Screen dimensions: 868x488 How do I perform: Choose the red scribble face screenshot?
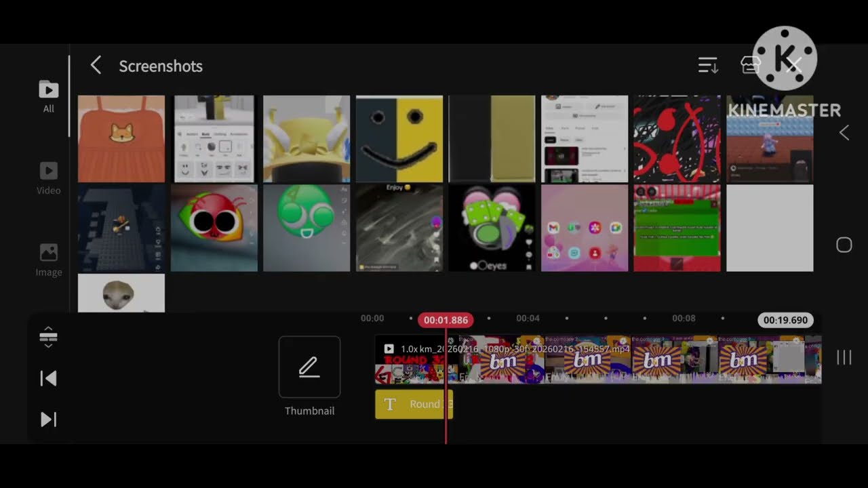(677, 139)
